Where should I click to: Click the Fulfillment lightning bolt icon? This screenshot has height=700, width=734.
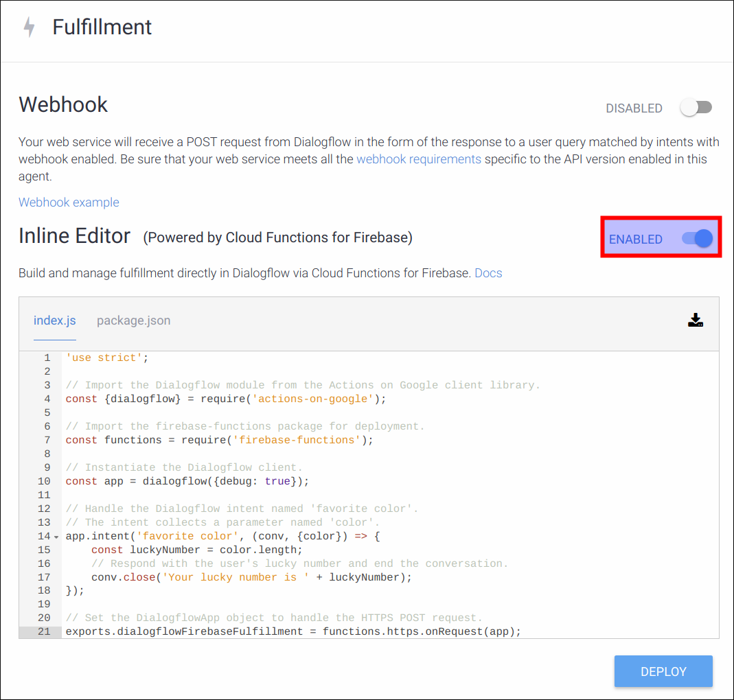pos(29,27)
